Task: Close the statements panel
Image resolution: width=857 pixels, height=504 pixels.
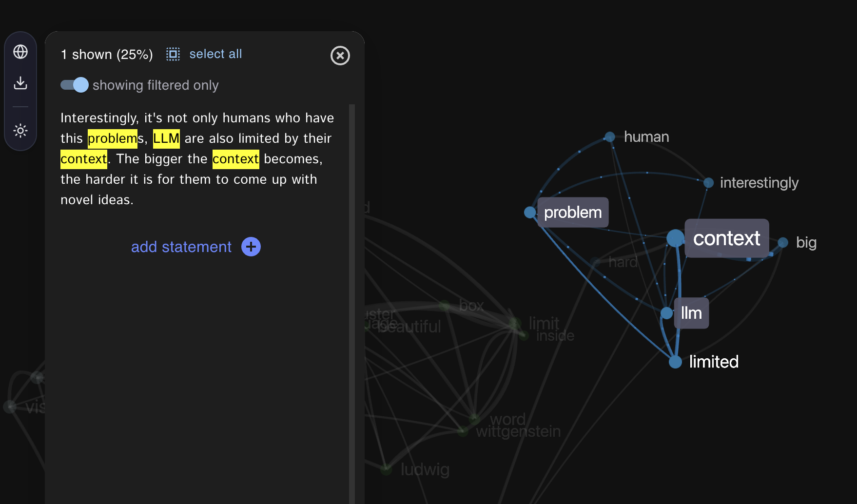Action: pyautogui.click(x=340, y=56)
